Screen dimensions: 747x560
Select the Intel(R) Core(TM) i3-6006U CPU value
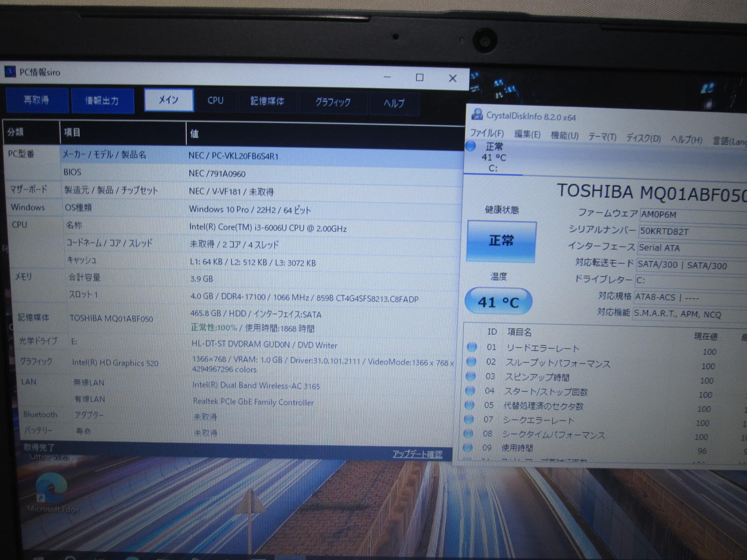click(x=268, y=228)
